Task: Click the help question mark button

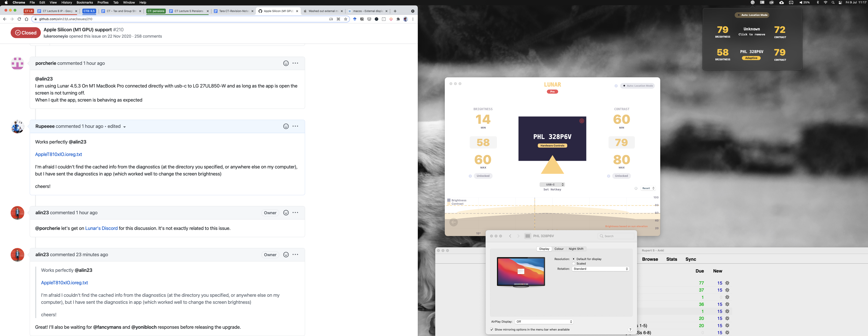Action: click(630, 330)
